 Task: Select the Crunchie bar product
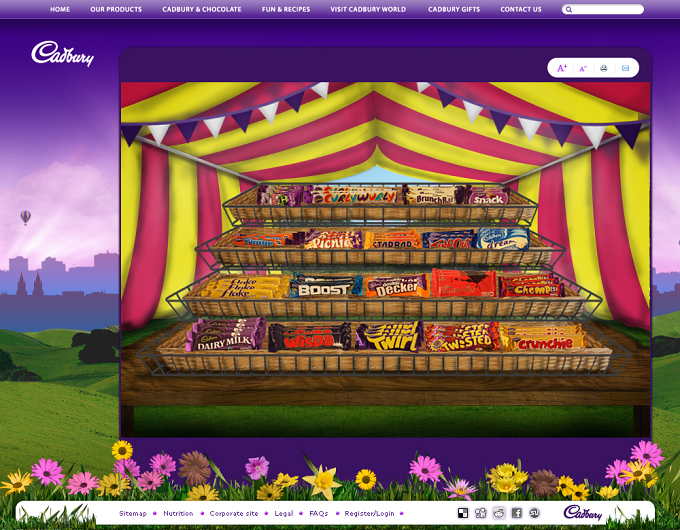pyautogui.click(x=543, y=337)
